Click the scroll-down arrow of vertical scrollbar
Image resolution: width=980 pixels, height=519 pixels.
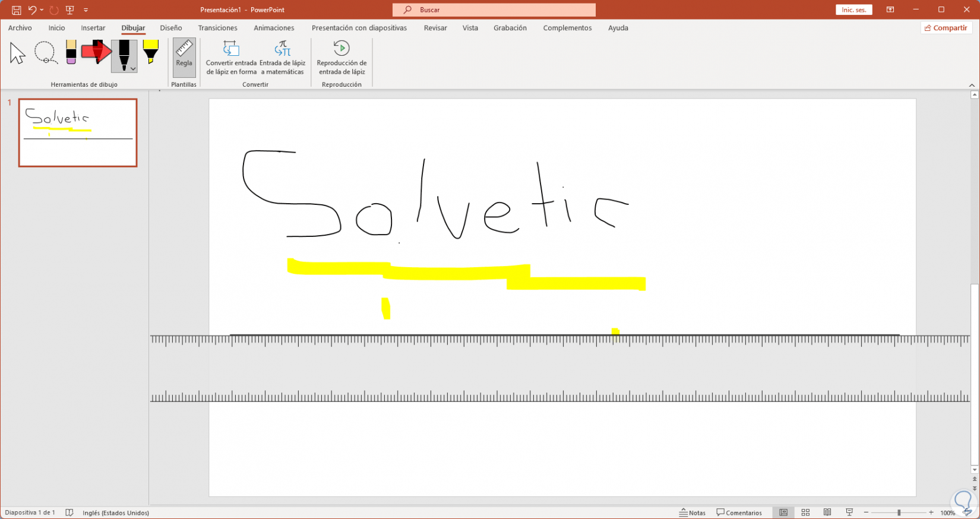tap(974, 470)
